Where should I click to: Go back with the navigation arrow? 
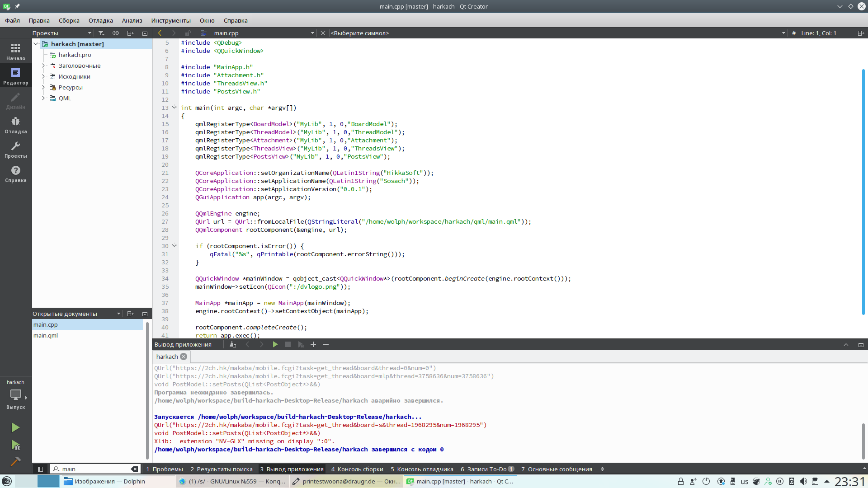click(160, 33)
